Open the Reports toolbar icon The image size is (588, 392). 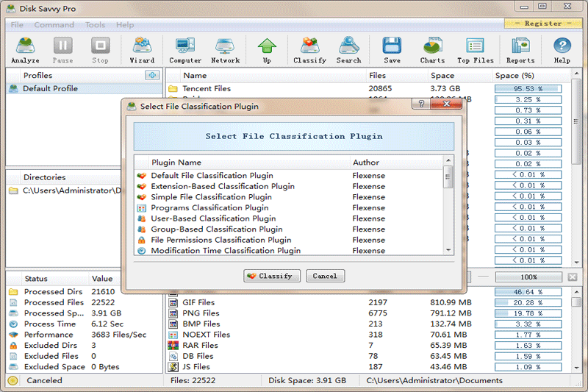click(x=520, y=50)
